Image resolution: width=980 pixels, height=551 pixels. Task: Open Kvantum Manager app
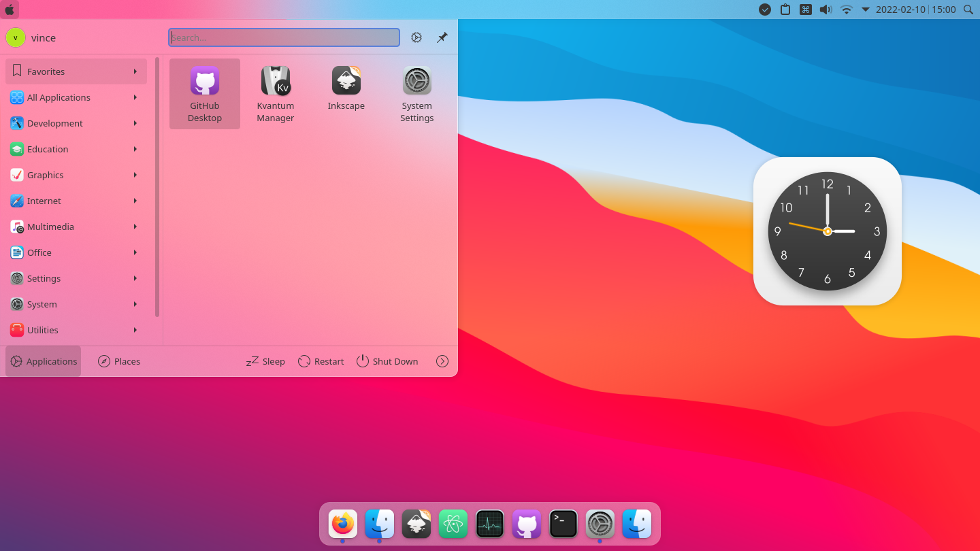coord(276,94)
